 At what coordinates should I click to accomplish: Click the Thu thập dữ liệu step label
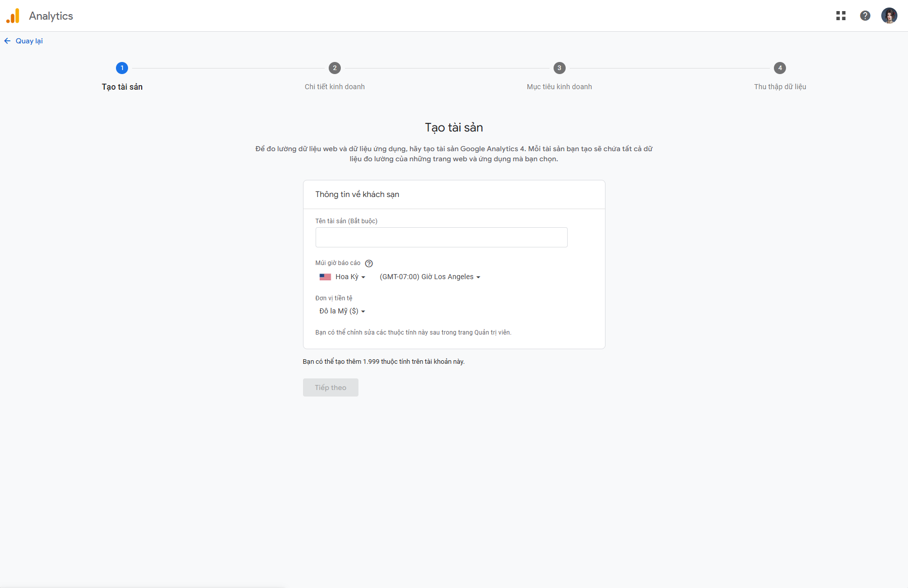coord(780,87)
